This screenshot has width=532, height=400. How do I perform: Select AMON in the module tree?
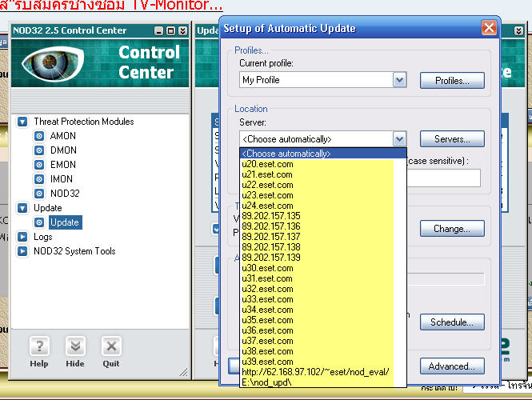63,136
